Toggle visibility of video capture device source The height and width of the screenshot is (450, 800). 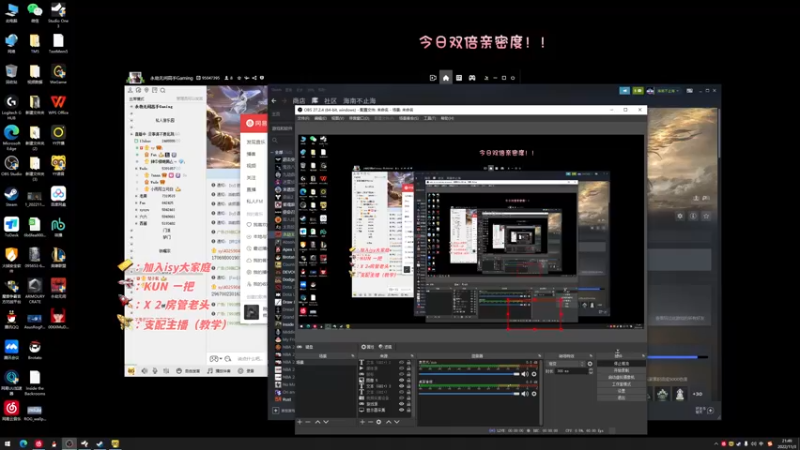click(x=402, y=398)
